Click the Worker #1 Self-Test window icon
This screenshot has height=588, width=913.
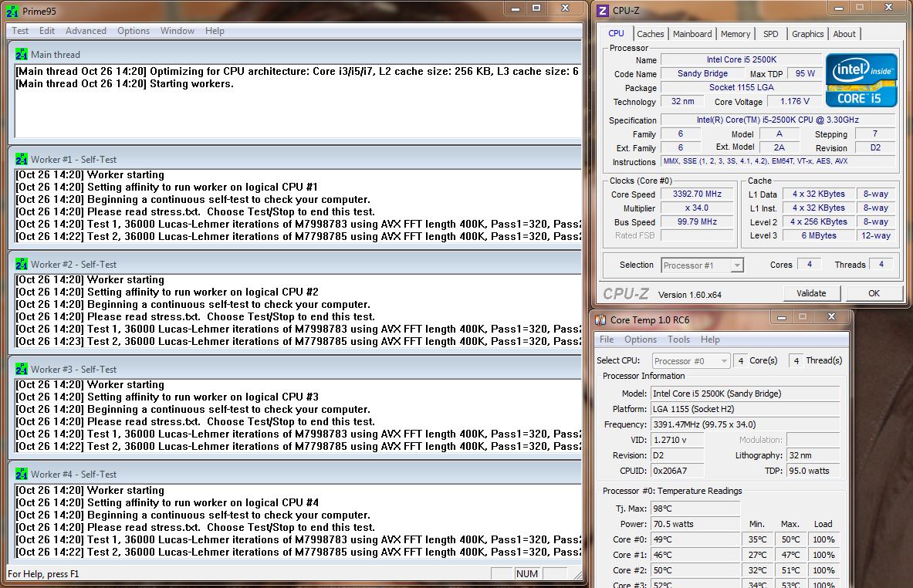coord(22,159)
